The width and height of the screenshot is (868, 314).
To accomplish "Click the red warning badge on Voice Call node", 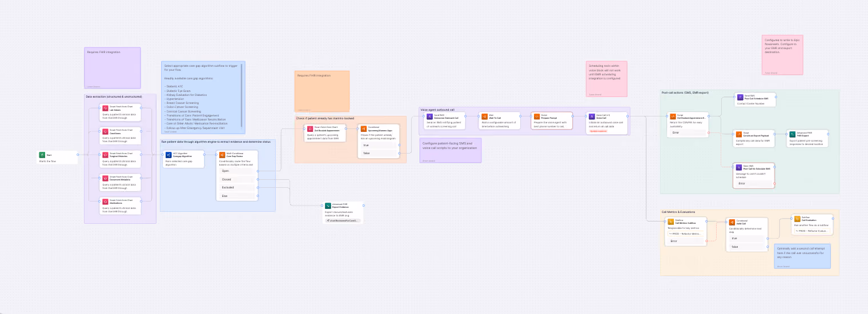I will [x=597, y=131].
